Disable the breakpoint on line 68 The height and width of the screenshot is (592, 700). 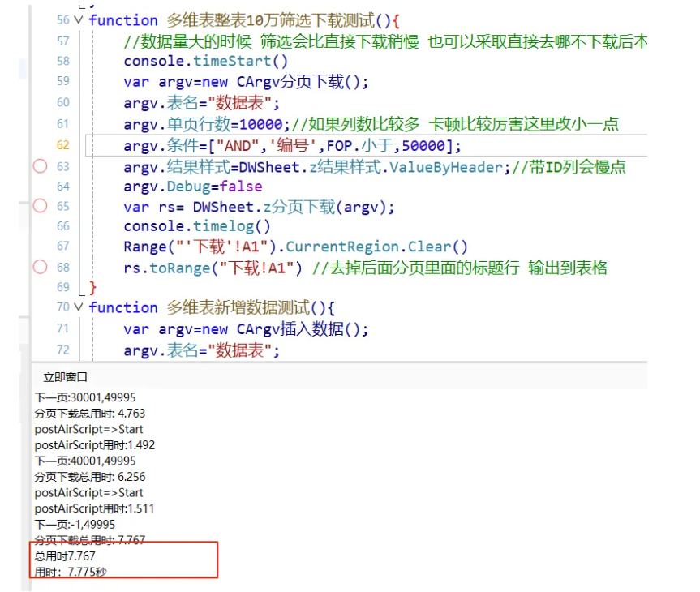tap(40, 267)
